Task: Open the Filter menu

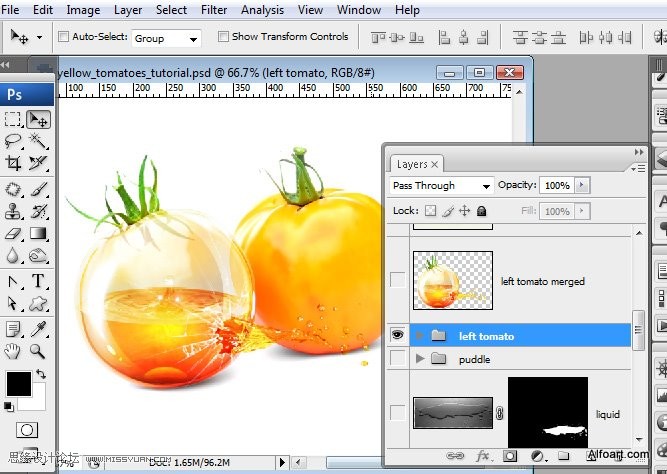Action: pyautogui.click(x=214, y=10)
